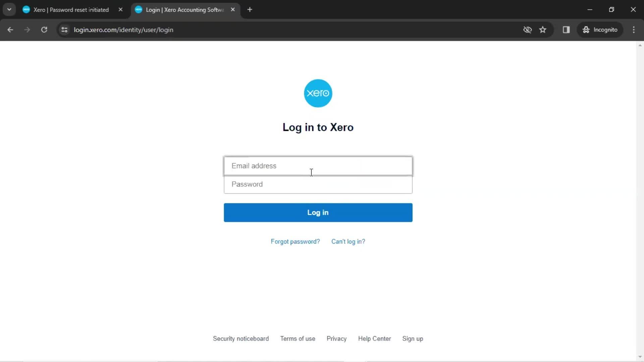Open the Forgot password? link
Screen dimensions: 644x362
(x=295, y=242)
